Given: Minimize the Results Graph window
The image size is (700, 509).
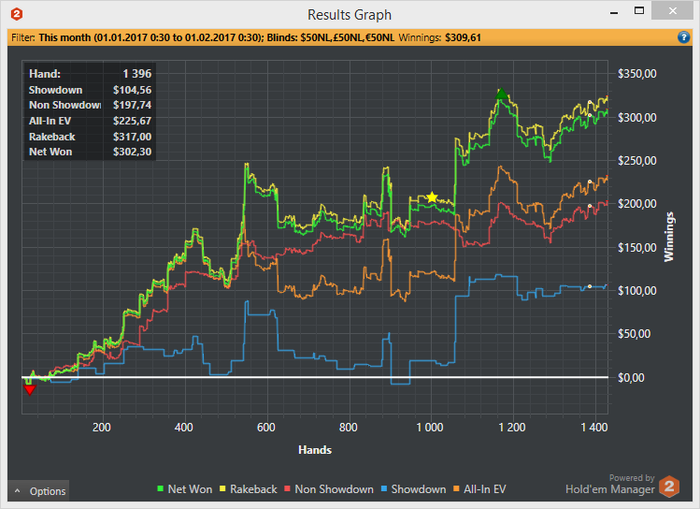Looking at the screenshot, I should coord(614,13).
